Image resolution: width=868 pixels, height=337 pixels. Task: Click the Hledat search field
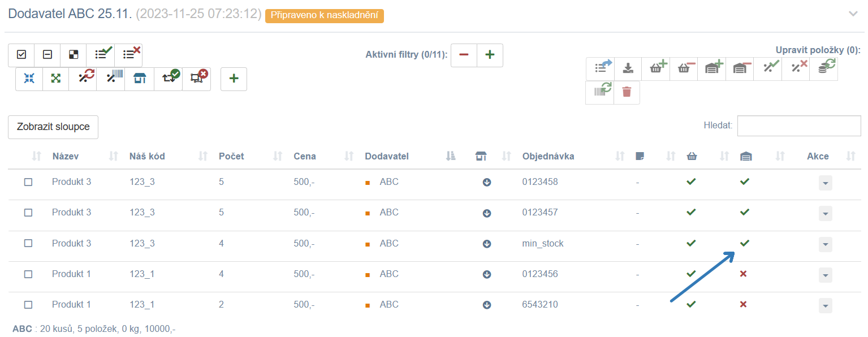pyautogui.click(x=799, y=126)
